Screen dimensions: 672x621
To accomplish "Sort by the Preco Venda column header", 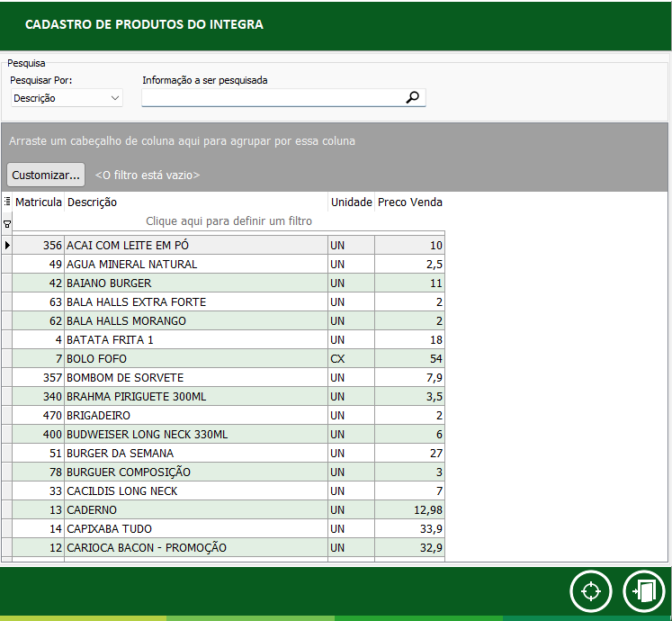I will click(x=409, y=202).
